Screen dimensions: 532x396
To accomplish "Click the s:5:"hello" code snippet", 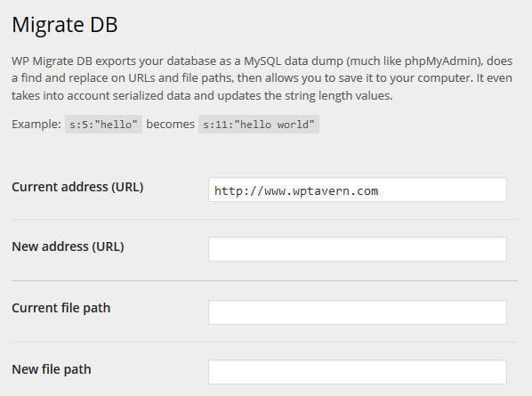I will coord(103,125).
